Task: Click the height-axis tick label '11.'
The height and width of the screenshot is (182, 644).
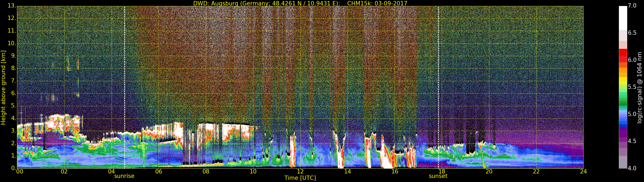Action: [12, 31]
